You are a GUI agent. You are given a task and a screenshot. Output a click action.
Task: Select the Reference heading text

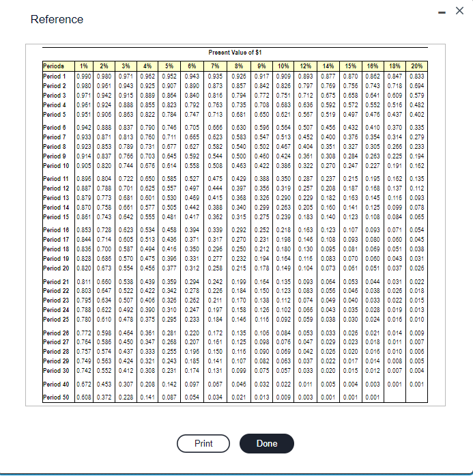(57, 19)
